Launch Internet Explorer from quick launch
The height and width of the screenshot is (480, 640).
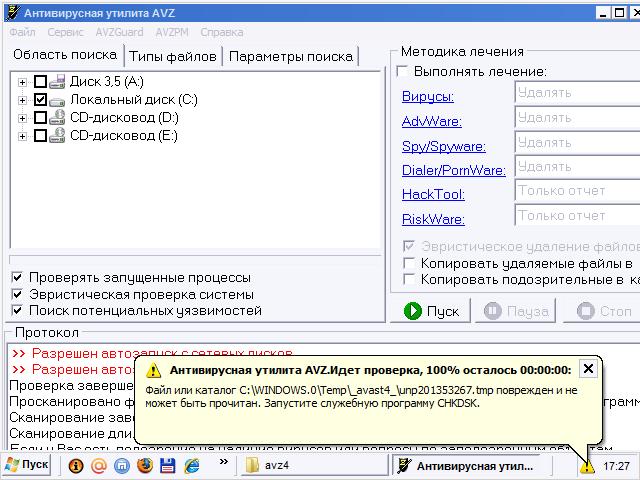pyautogui.click(x=191, y=466)
